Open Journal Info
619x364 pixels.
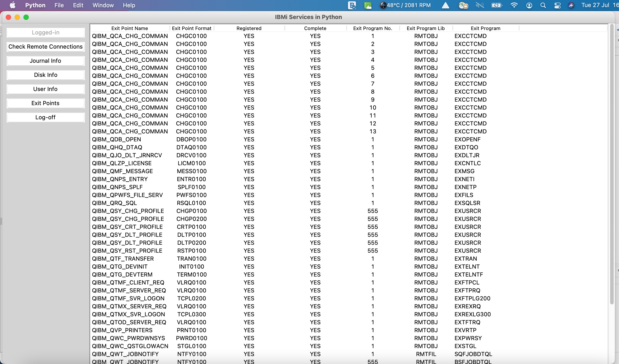tap(46, 61)
